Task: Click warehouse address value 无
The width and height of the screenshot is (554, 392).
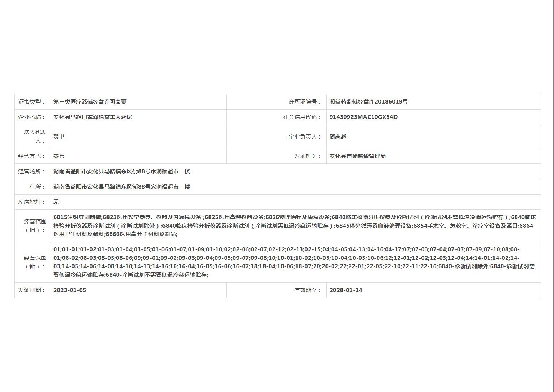Action: 56,202
